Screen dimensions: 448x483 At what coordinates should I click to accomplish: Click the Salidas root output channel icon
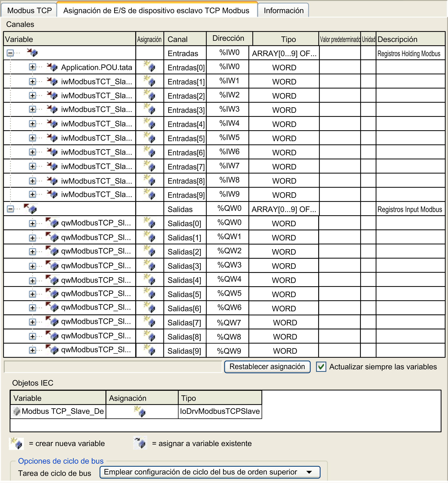point(30,209)
